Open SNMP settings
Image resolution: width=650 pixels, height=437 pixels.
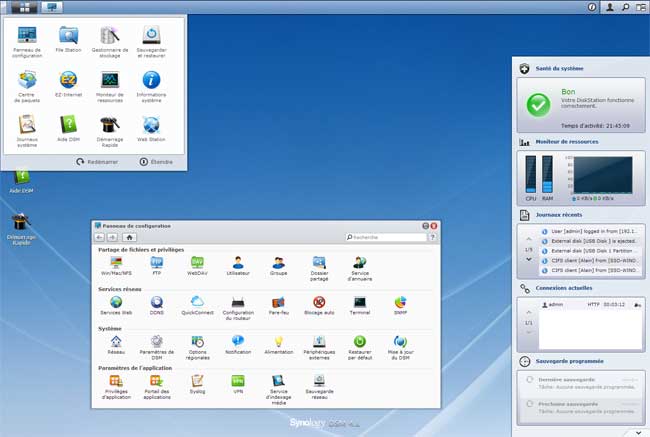point(400,306)
